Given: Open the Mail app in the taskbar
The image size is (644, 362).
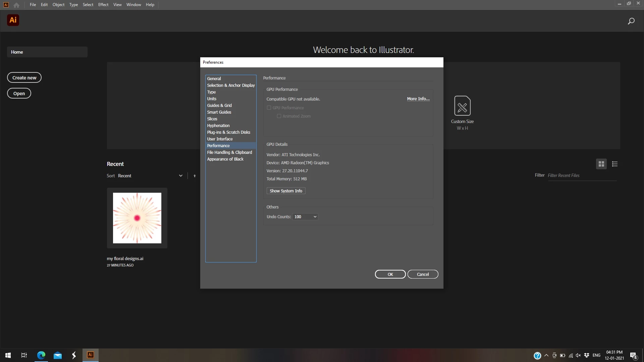Looking at the screenshot, I should click(x=58, y=355).
